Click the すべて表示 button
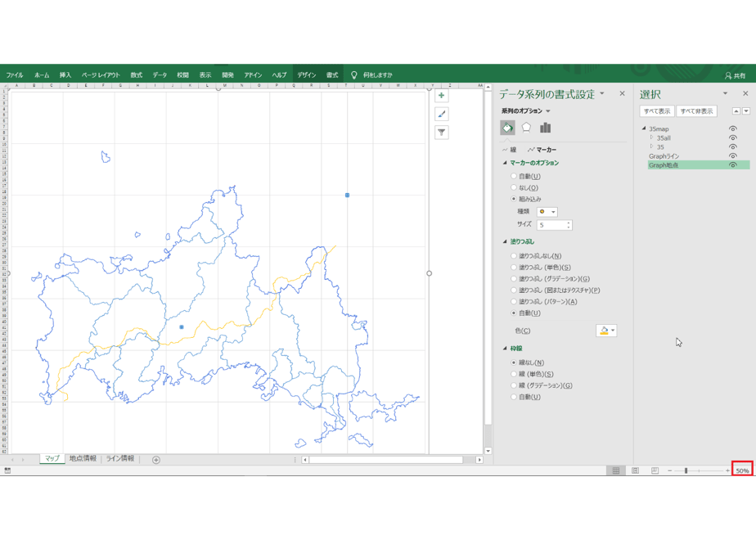 tap(657, 111)
